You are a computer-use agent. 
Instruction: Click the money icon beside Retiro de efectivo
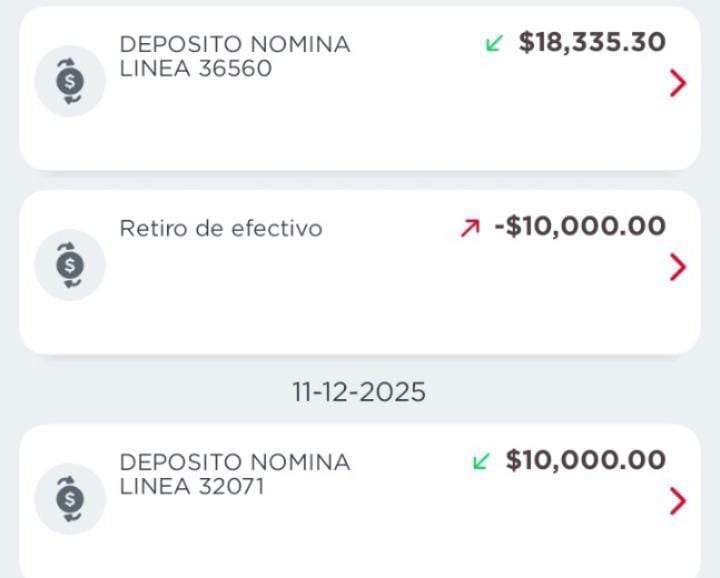click(x=70, y=265)
